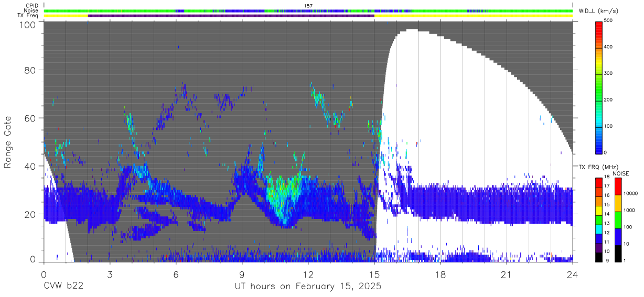Click the 100 tick on the Range Gate axis

(28, 25)
